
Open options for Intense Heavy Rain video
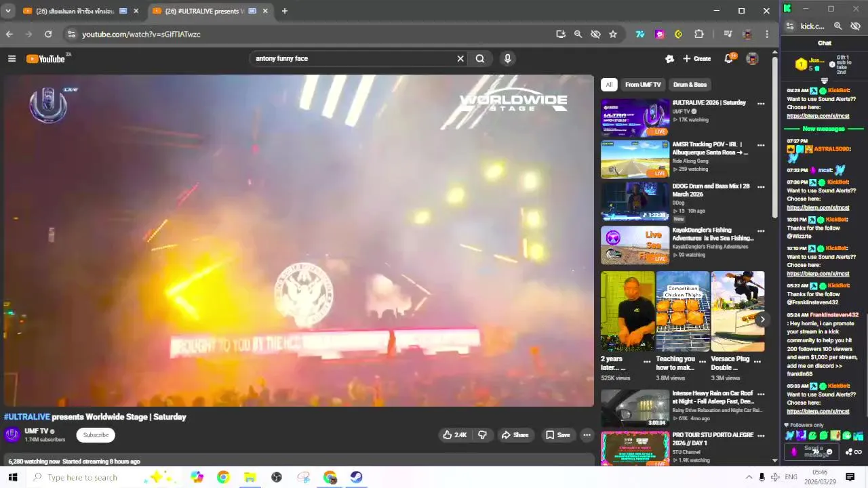coord(761,394)
